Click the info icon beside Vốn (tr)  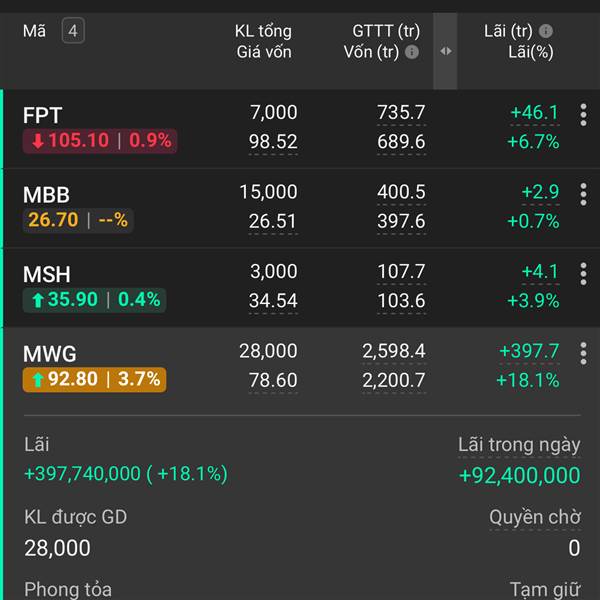tap(411, 52)
